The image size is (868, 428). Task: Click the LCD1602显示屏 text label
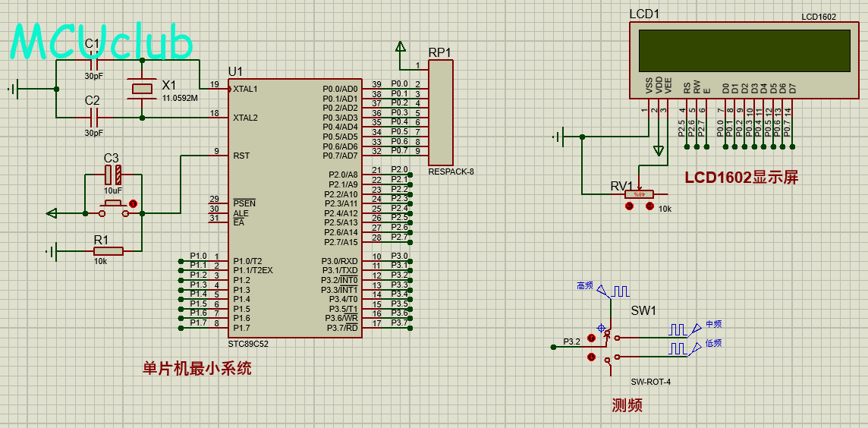point(741,178)
